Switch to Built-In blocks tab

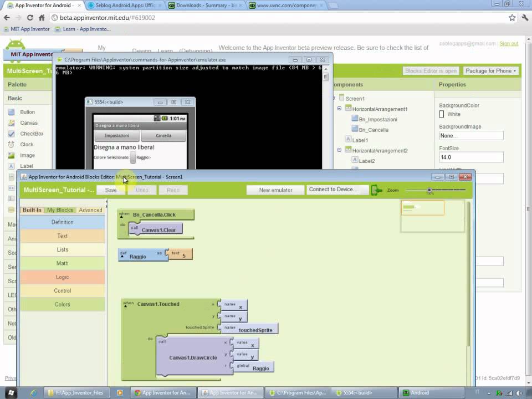point(32,210)
